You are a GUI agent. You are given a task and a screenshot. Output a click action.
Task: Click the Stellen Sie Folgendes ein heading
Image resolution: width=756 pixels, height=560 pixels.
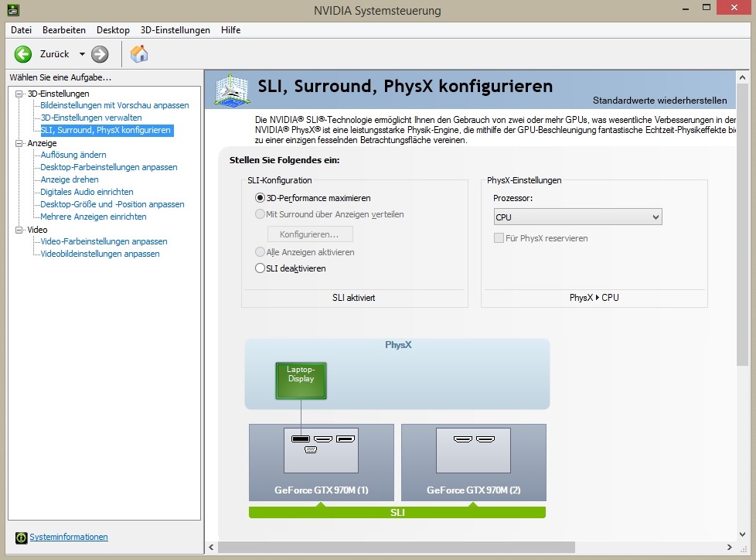tap(284, 160)
